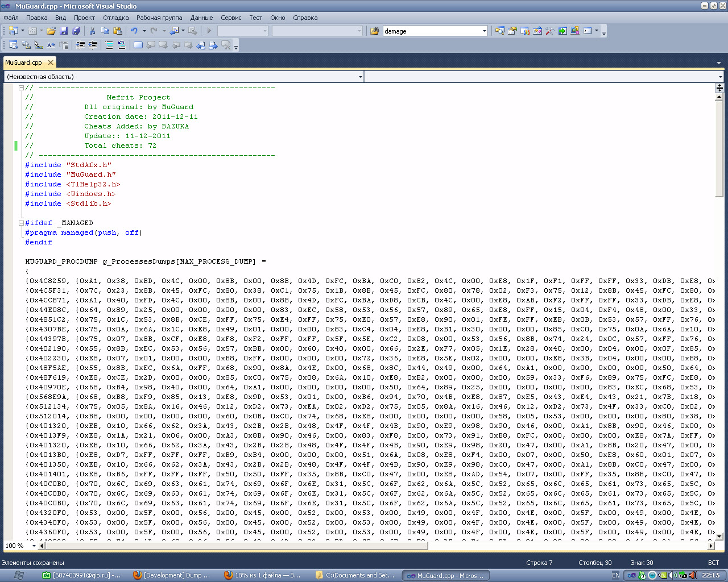The width and height of the screenshot is (728, 582).
Task: Click the Cut scissors icon
Action: tap(92, 31)
